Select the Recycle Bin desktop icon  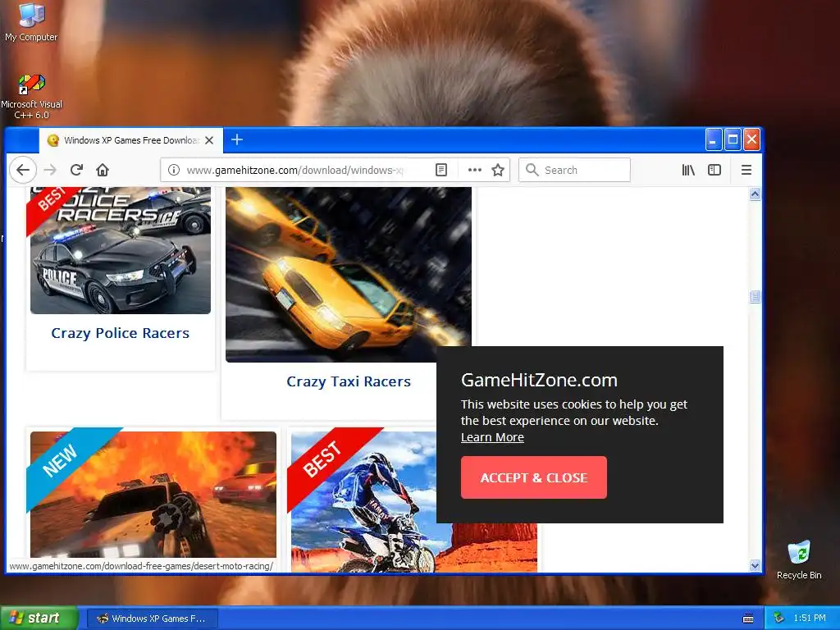point(799,560)
